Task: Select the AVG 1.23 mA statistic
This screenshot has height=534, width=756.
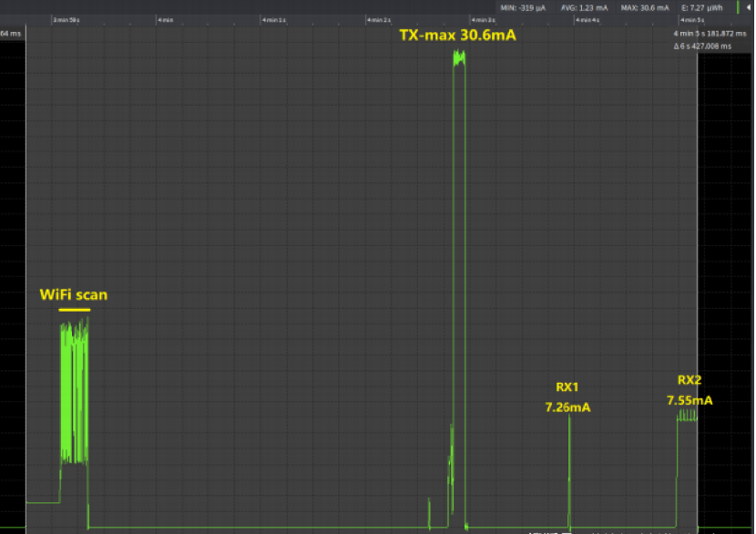Action: [586, 7]
